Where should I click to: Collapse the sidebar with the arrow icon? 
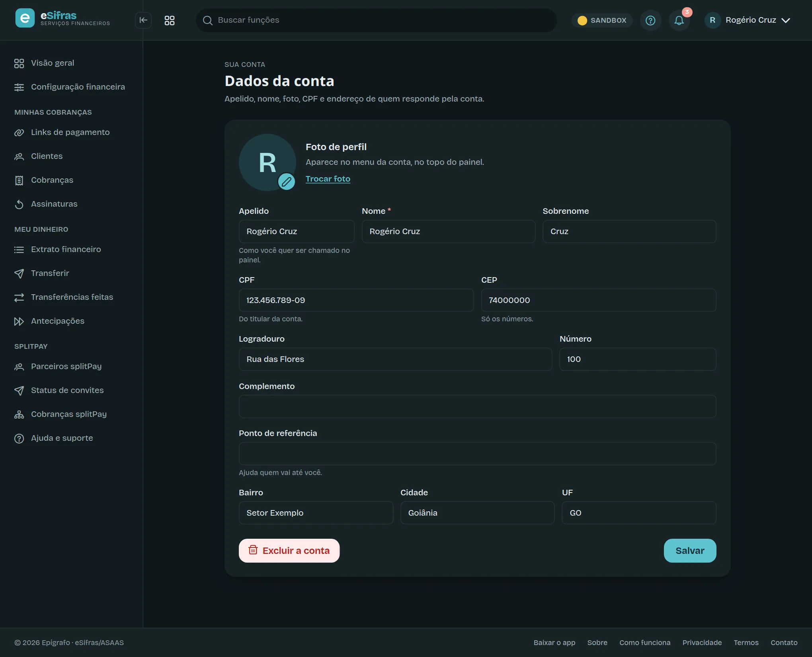point(143,20)
